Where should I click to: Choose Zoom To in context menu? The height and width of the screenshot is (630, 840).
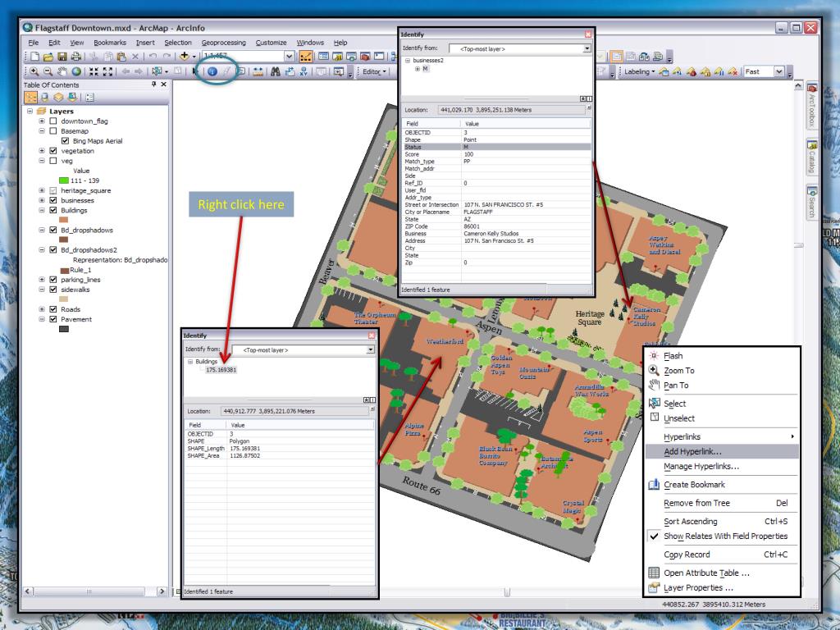[722, 370]
